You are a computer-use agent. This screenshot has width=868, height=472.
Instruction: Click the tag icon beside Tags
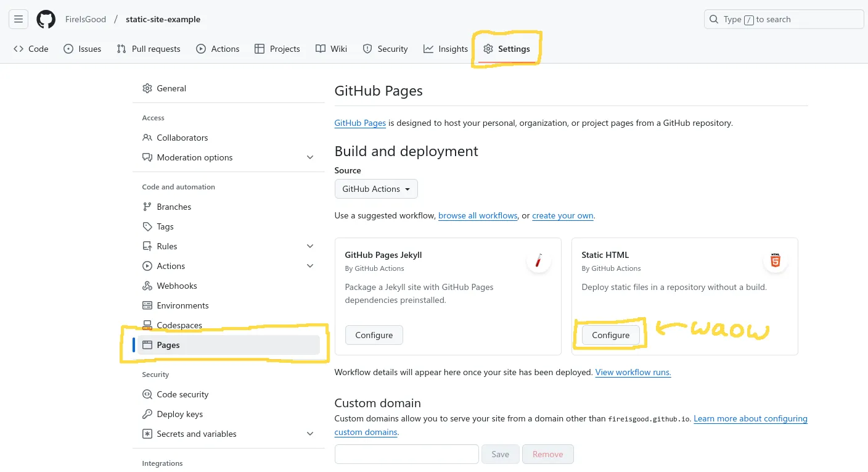coord(147,226)
